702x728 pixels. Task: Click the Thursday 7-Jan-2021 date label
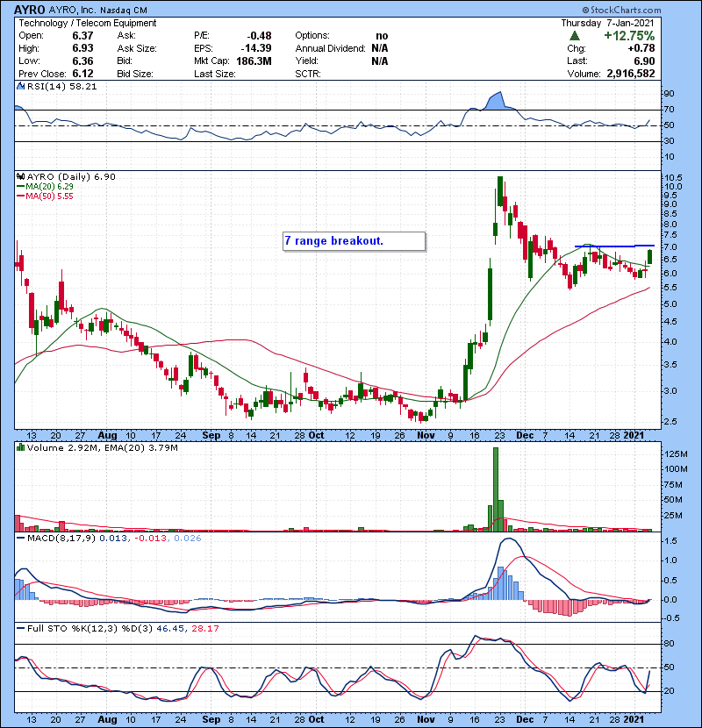pyautogui.click(x=607, y=23)
